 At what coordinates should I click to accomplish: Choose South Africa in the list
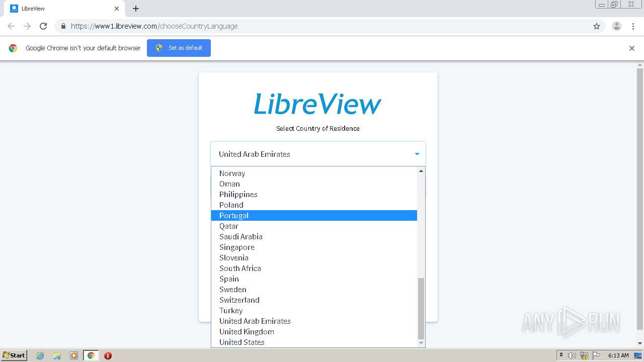click(314, 268)
